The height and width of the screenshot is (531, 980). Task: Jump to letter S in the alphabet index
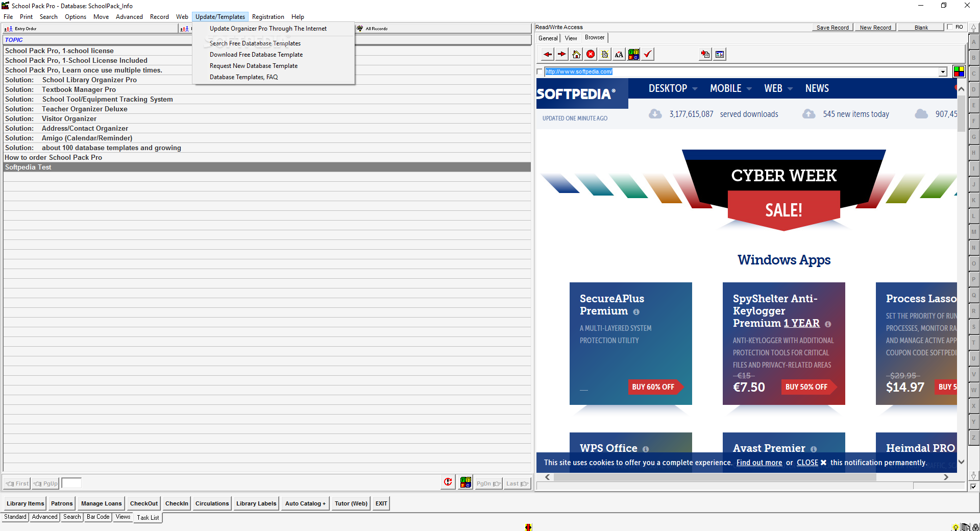point(974,327)
